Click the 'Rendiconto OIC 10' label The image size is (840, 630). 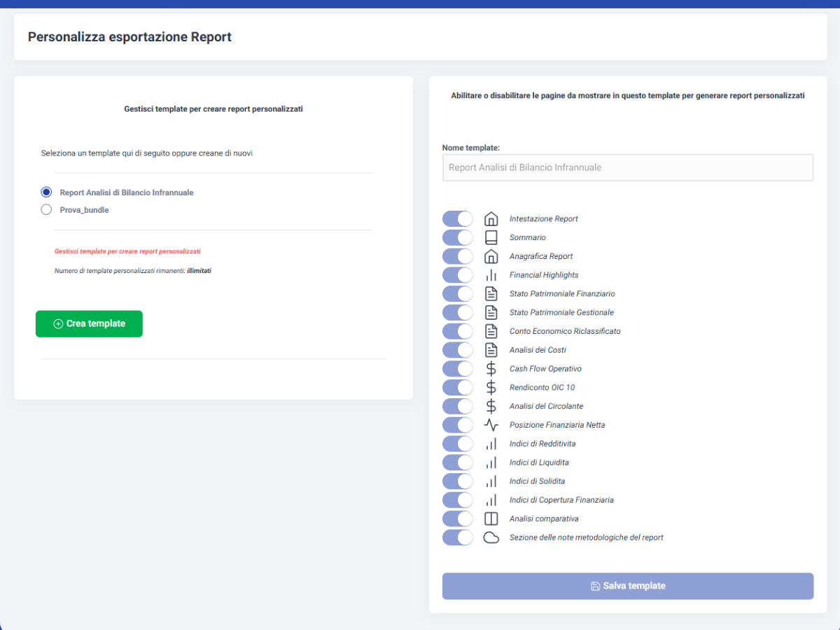coord(542,388)
